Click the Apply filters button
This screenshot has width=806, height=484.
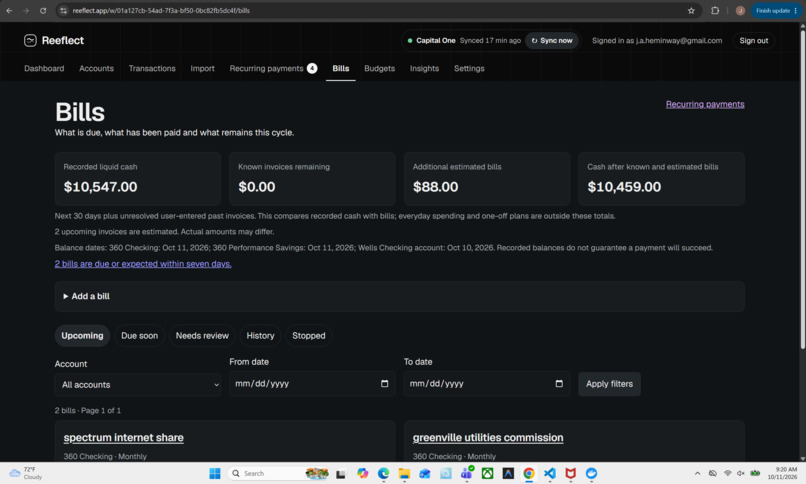pos(609,384)
